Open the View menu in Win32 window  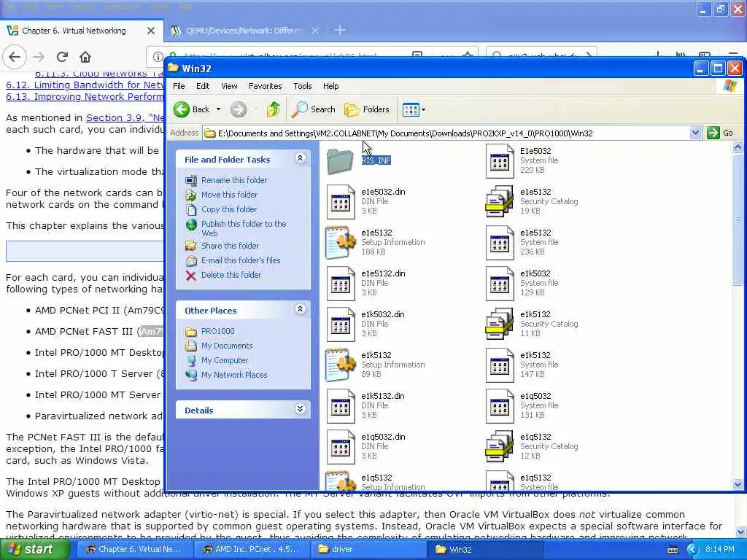tap(229, 86)
